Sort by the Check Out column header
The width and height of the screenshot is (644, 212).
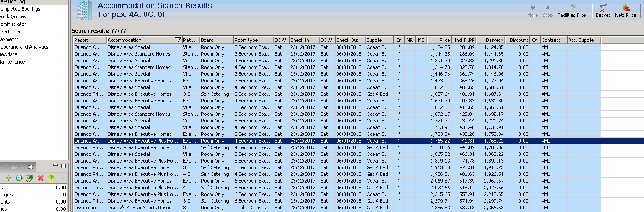coord(350,40)
